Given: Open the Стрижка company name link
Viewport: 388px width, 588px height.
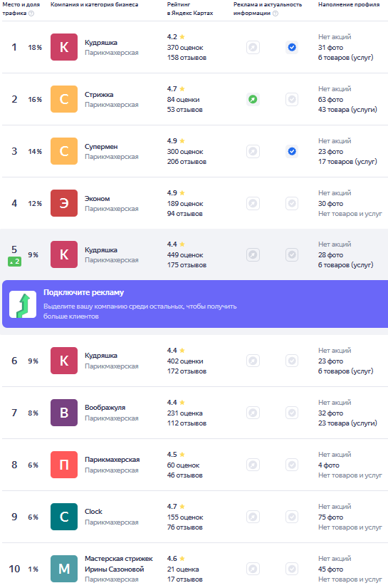Looking at the screenshot, I should [x=99, y=95].
